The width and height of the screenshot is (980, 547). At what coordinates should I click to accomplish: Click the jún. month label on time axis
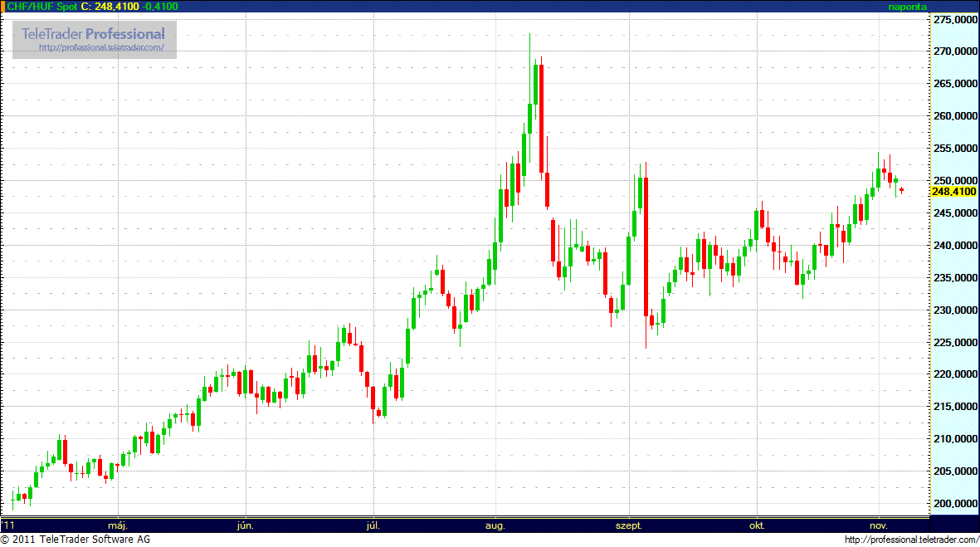coord(245,525)
